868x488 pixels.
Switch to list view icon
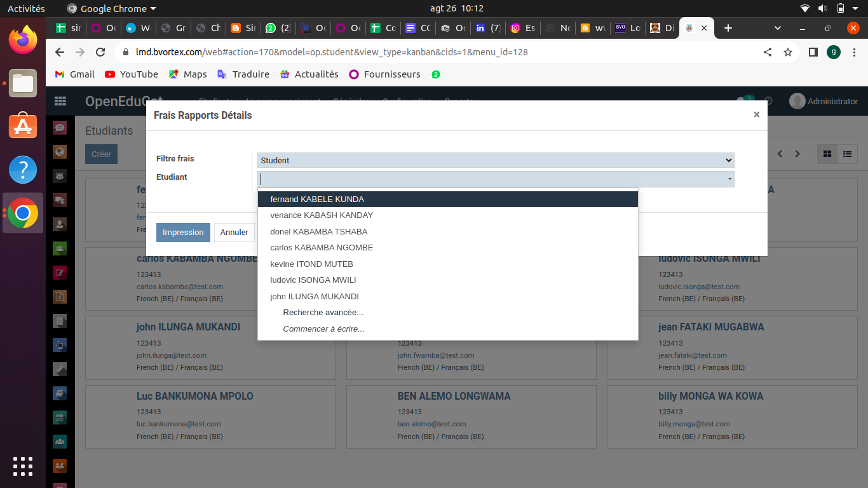847,154
